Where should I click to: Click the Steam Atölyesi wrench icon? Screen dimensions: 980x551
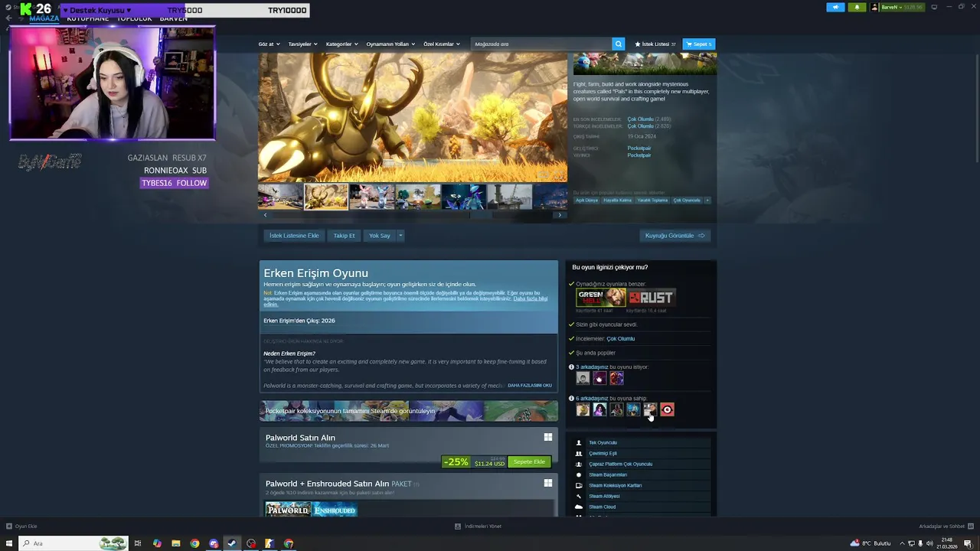coord(579,496)
